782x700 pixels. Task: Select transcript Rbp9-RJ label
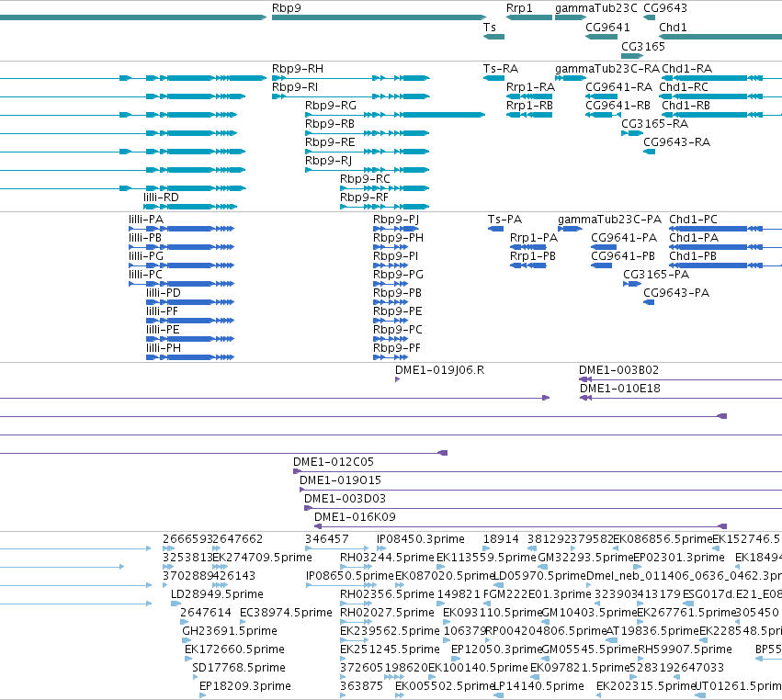pyautogui.click(x=329, y=161)
